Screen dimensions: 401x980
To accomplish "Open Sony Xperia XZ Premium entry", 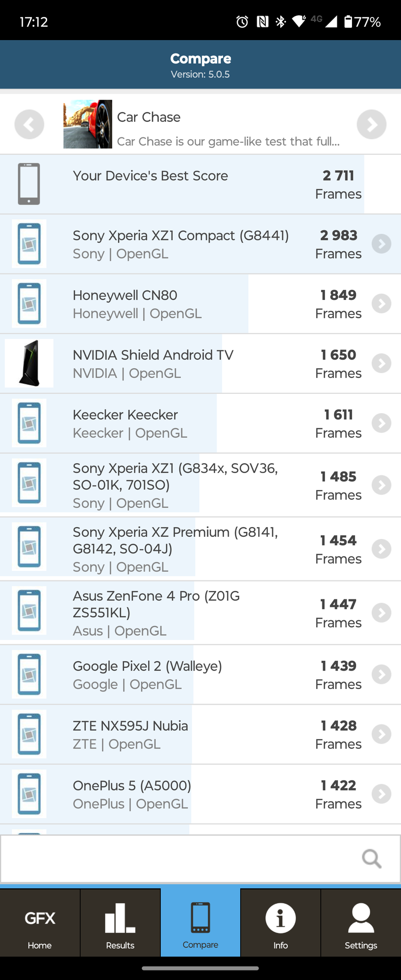I will tap(189, 549).
